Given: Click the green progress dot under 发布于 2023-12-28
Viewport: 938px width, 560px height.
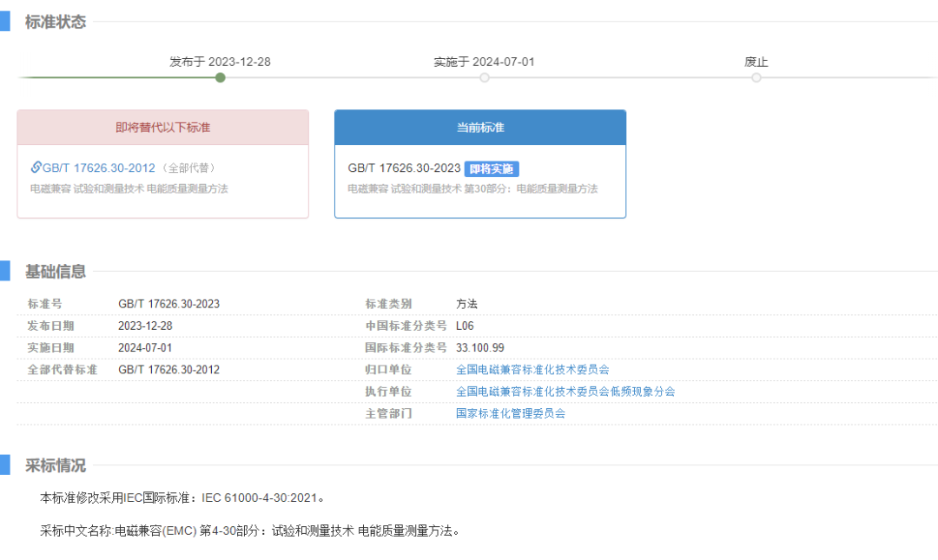Looking at the screenshot, I should click(x=220, y=76).
